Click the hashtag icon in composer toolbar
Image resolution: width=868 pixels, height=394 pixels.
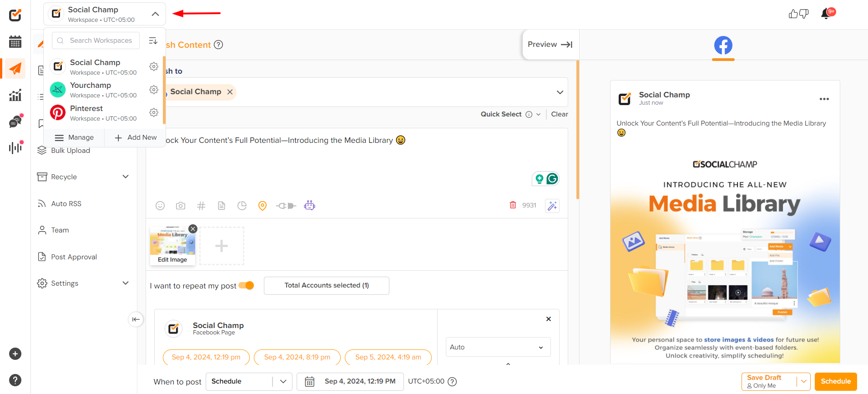point(201,206)
